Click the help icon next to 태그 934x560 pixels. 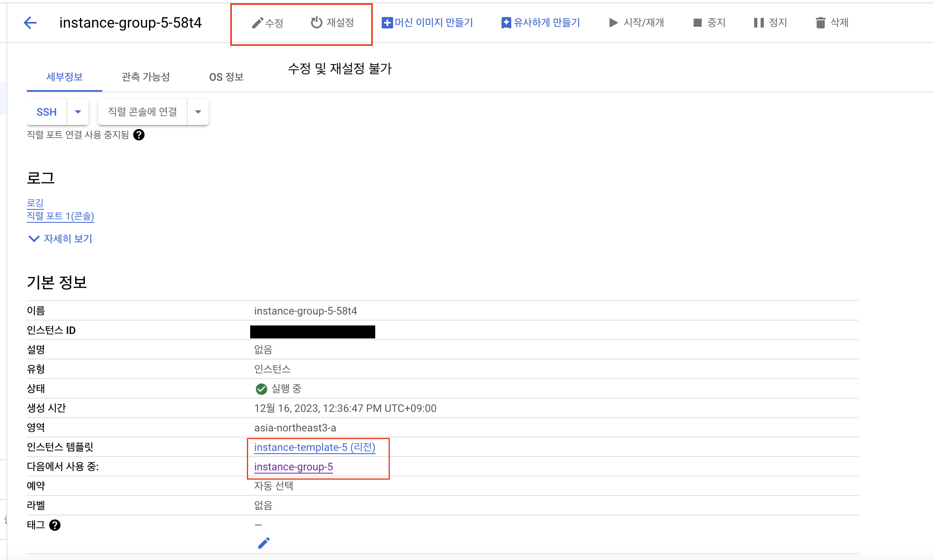(x=55, y=525)
